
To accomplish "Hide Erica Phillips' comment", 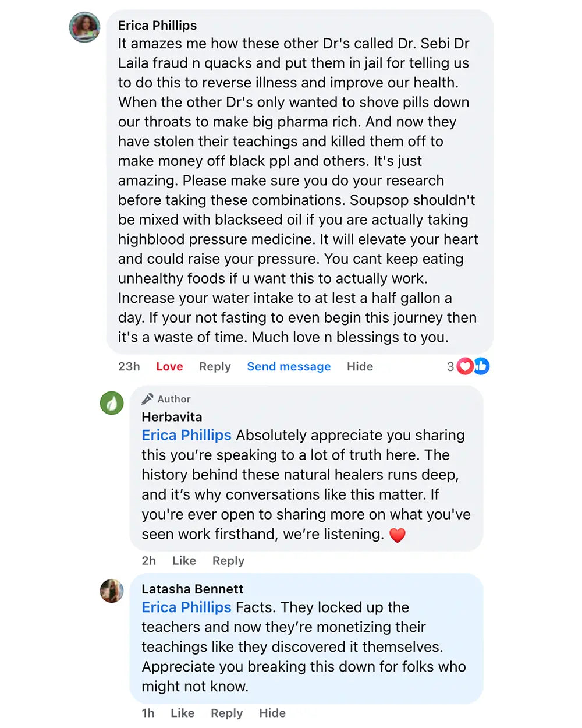I will point(360,366).
